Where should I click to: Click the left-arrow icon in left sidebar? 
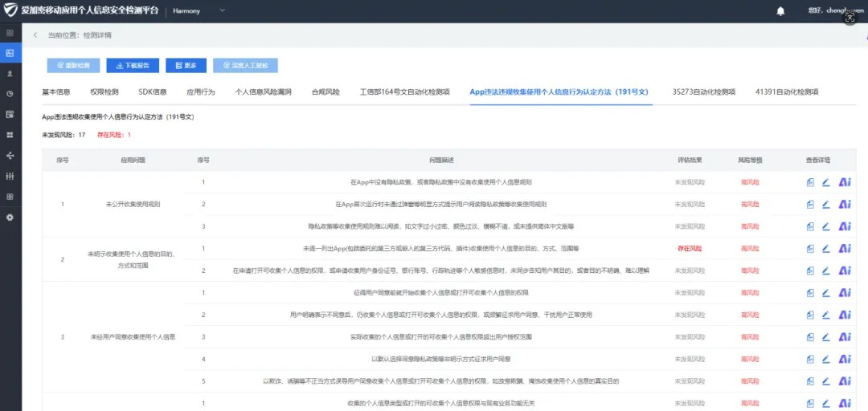[x=10, y=156]
